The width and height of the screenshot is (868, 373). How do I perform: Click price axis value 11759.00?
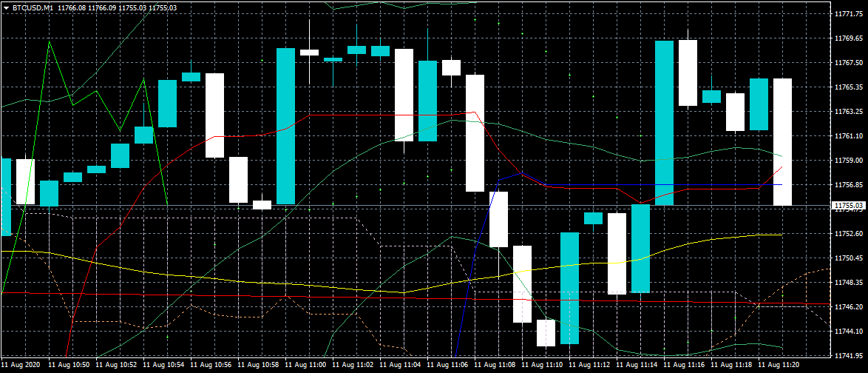tap(847, 160)
